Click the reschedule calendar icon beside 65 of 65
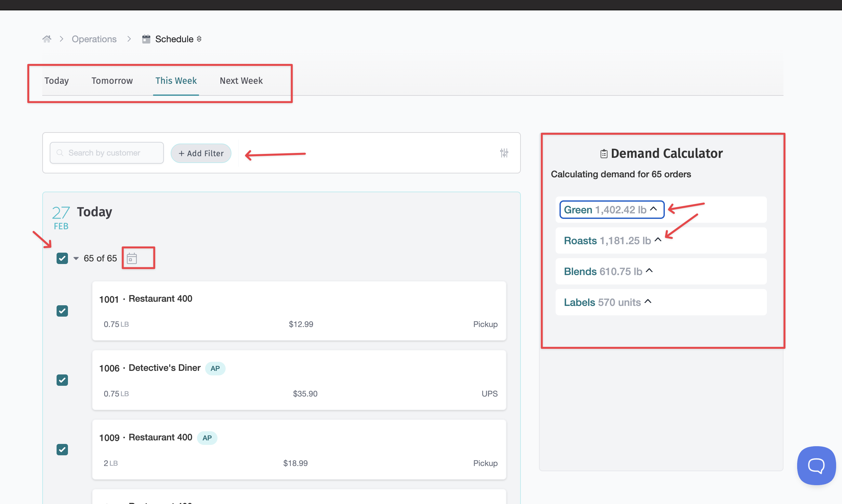 pos(132,258)
